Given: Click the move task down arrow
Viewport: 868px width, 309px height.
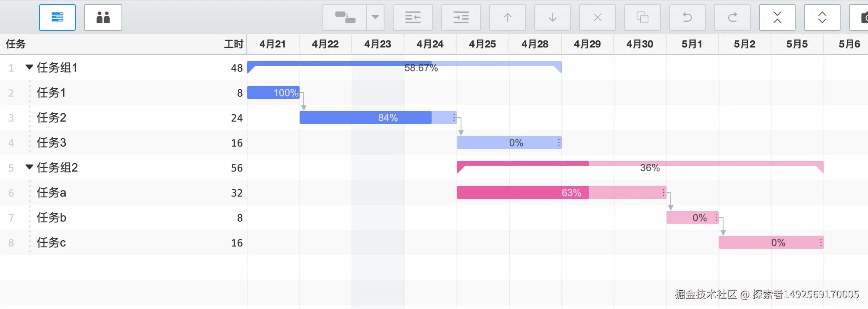Looking at the screenshot, I should [552, 17].
